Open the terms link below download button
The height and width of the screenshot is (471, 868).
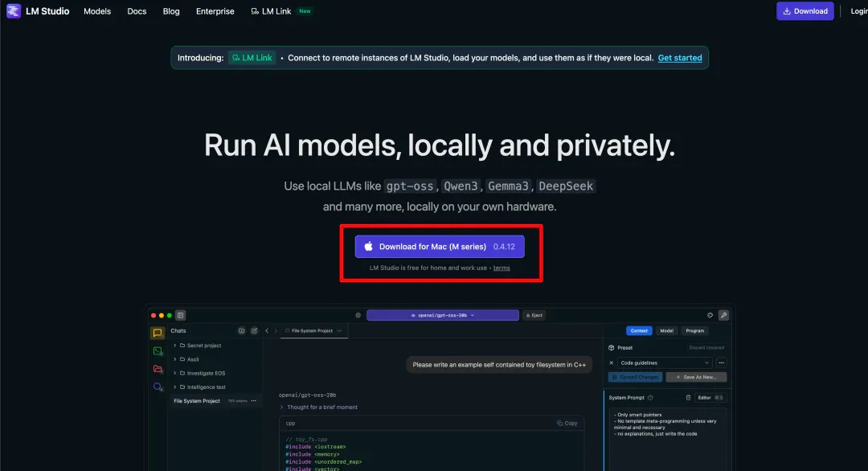pos(502,268)
